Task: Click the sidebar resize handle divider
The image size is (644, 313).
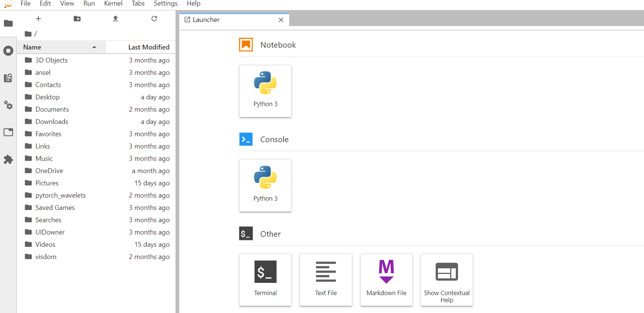Action: (x=177, y=162)
